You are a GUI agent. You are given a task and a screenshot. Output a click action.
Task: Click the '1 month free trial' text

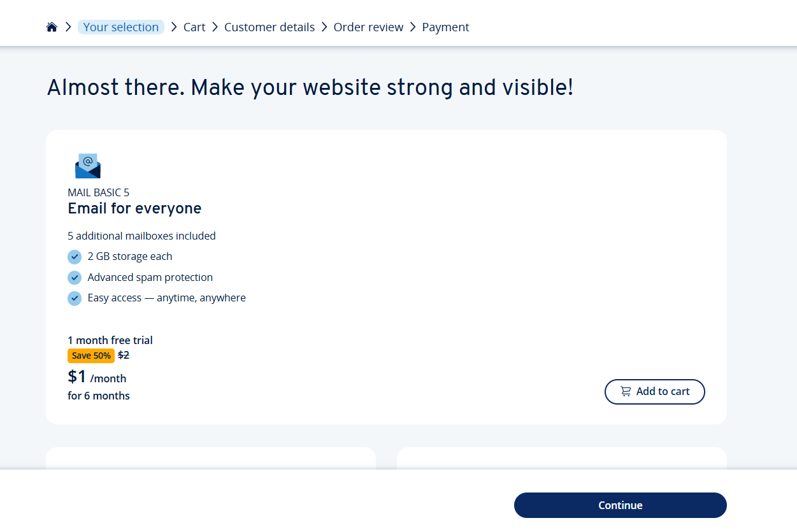110,340
